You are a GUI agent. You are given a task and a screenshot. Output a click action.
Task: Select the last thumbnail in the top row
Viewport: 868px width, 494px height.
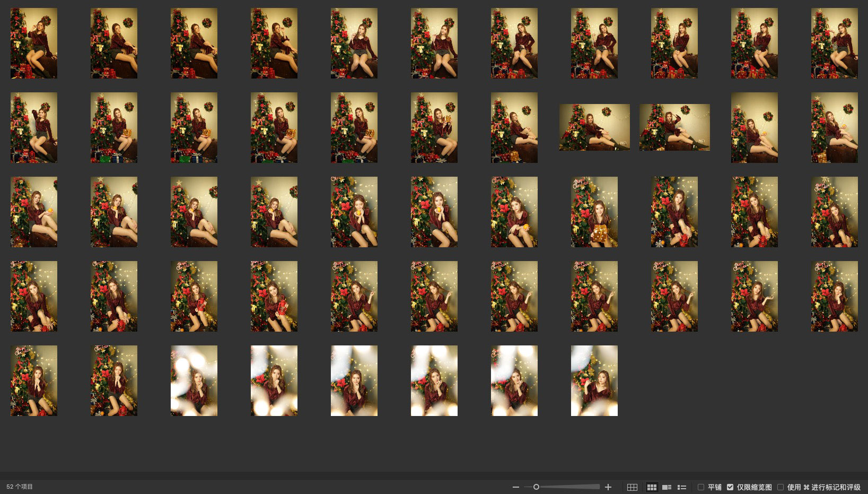click(834, 43)
